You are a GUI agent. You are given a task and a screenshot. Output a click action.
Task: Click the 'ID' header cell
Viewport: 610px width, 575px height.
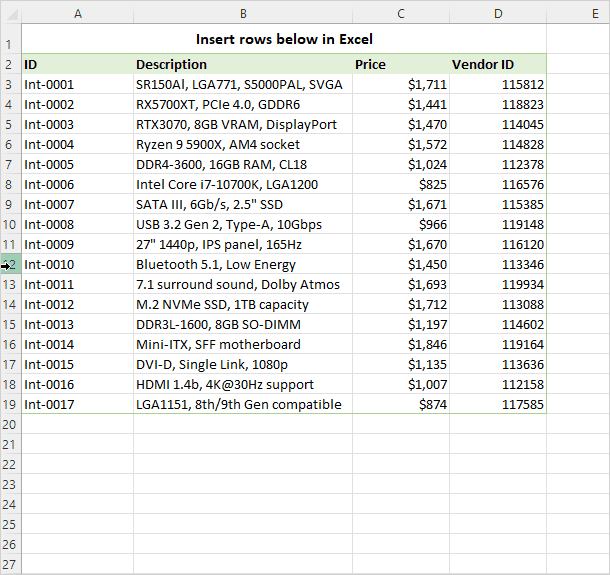[x=78, y=64]
